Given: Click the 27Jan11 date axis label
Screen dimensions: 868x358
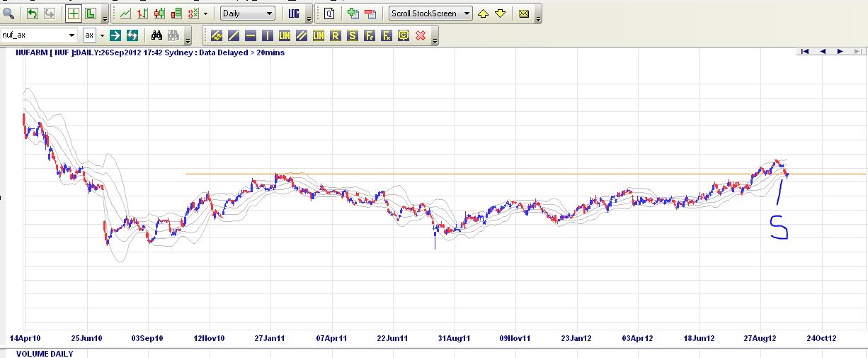Looking at the screenshot, I should 270,338.
